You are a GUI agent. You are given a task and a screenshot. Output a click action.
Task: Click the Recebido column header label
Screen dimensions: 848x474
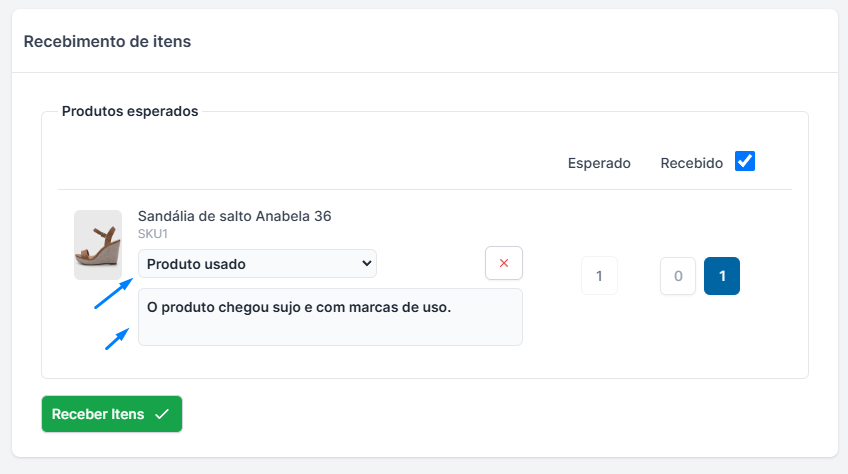pos(692,163)
